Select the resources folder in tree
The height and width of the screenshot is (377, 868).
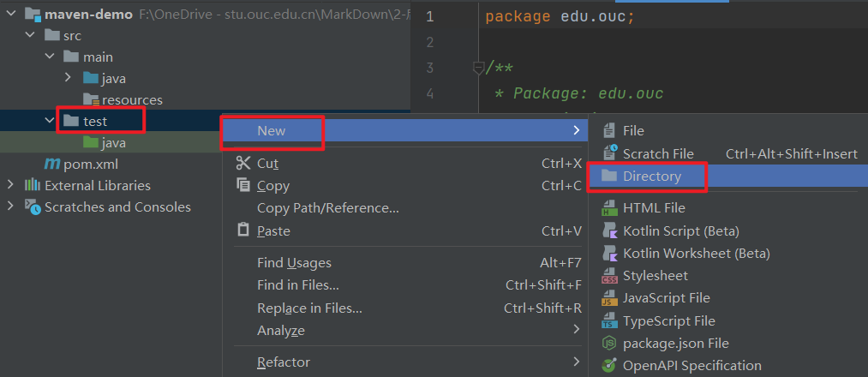tap(132, 99)
